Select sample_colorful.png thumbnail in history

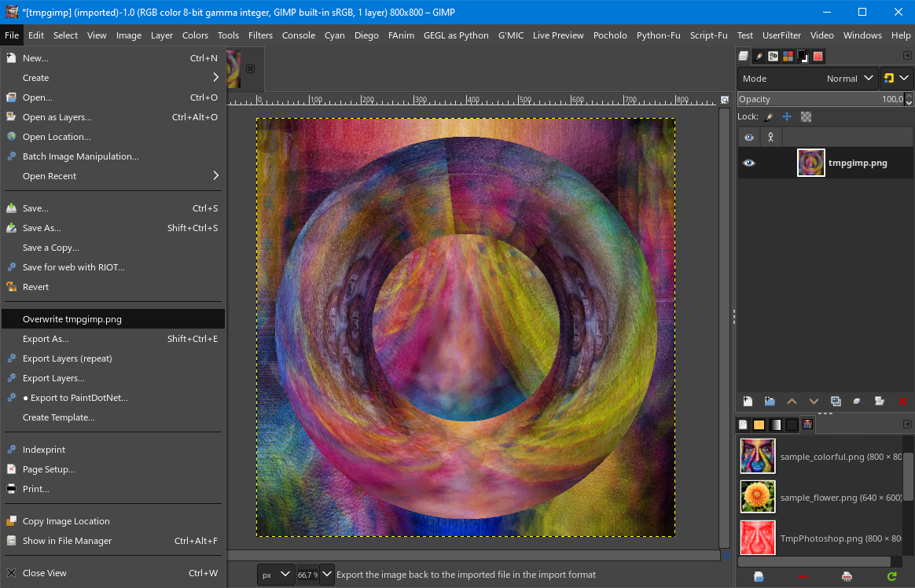click(x=758, y=456)
